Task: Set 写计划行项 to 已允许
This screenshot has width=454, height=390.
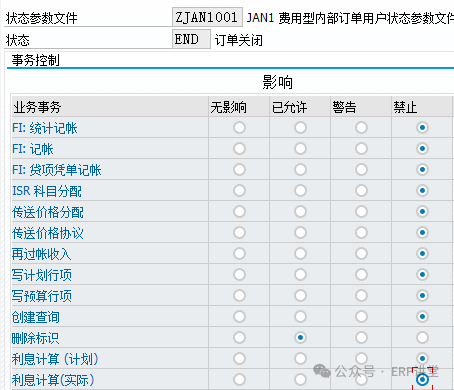Action: (x=300, y=275)
